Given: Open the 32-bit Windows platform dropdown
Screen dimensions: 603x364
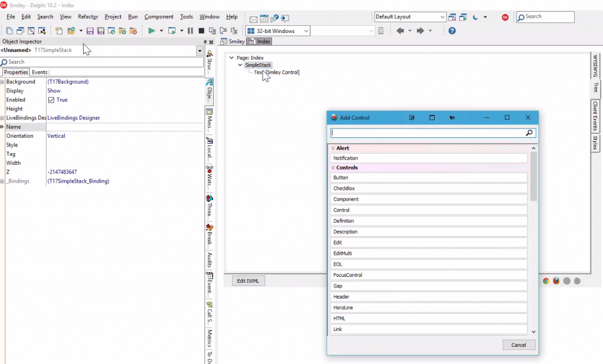Looking at the screenshot, I should pyautogui.click(x=307, y=31).
